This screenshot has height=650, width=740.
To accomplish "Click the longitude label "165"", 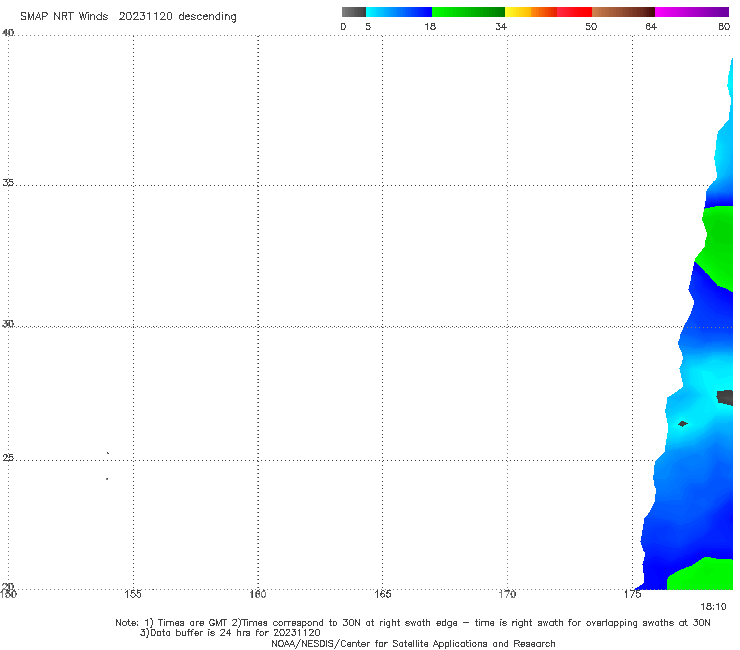I will pos(382,594).
